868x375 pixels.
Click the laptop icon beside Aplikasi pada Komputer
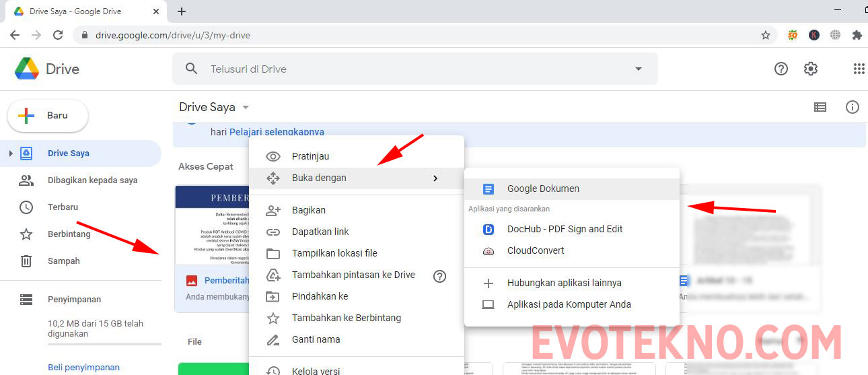pos(489,305)
